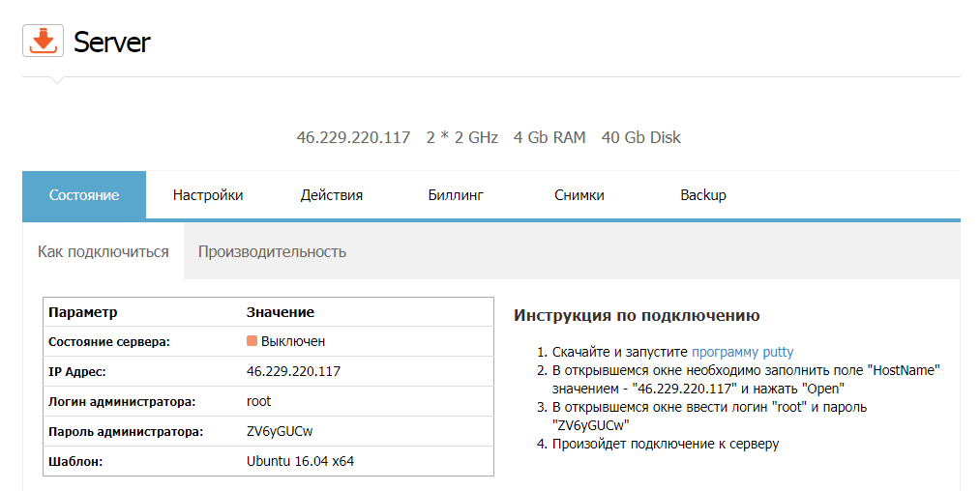Open the Производительность sub-tab
Viewport: 980px width, 491px height.
pyautogui.click(x=272, y=251)
